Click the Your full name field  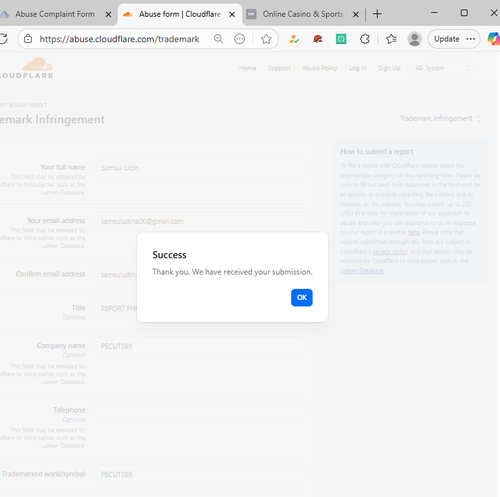(x=200, y=168)
